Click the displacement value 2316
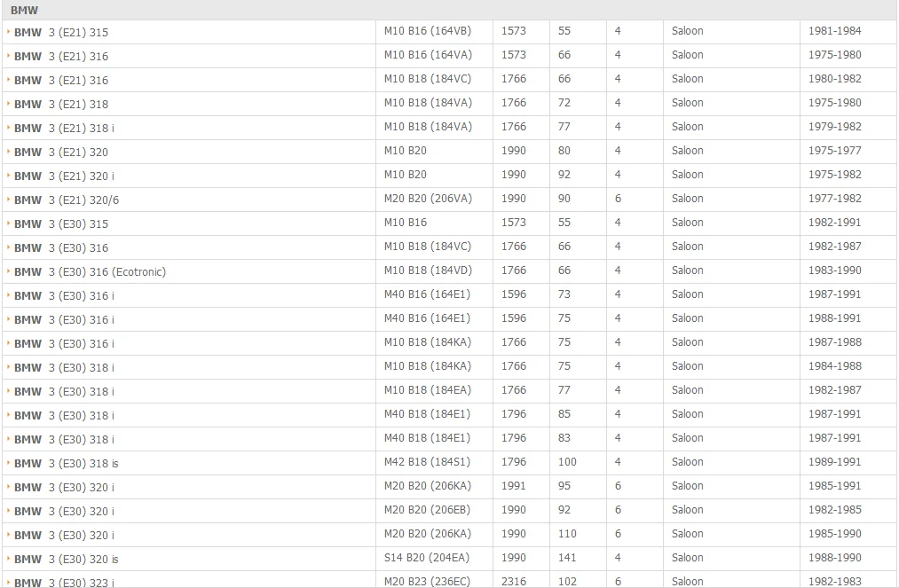 click(x=513, y=582)
